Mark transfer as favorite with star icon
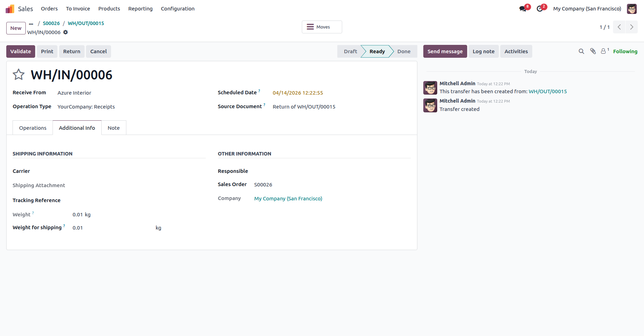Screen dimensions: 644x336 pyautogui.click(x=18, y=74)
